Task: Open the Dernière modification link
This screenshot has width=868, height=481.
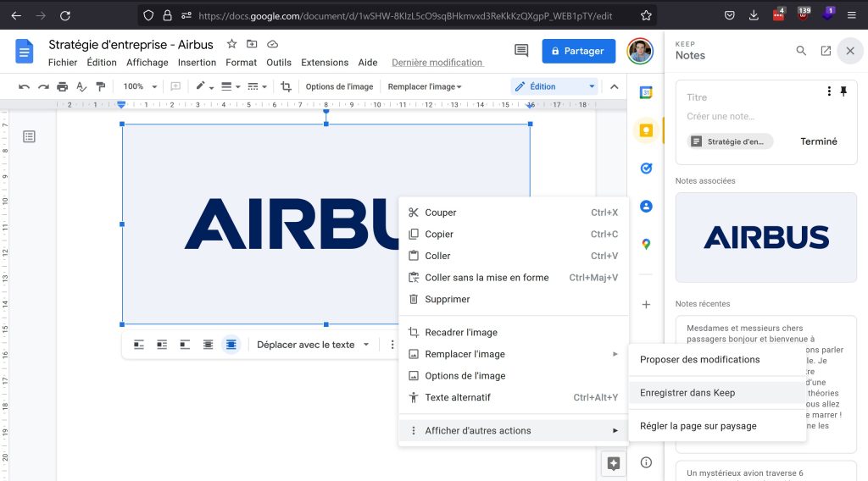Action: (x=437, y=63)
